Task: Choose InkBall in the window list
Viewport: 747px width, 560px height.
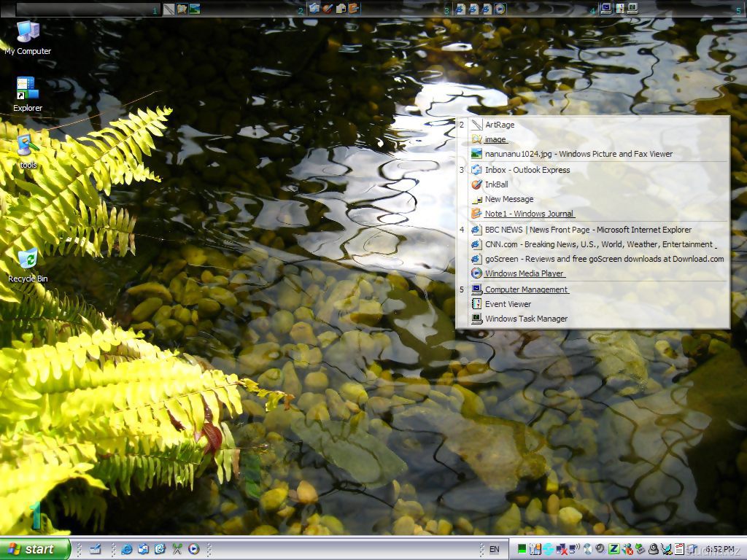Action: [x=496, y=184]
